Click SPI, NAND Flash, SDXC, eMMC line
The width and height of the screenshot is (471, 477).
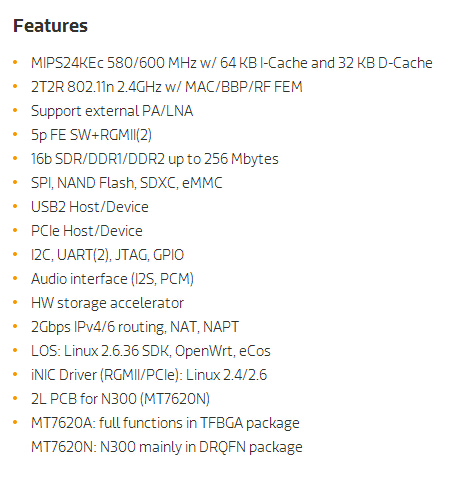(127, 183)
